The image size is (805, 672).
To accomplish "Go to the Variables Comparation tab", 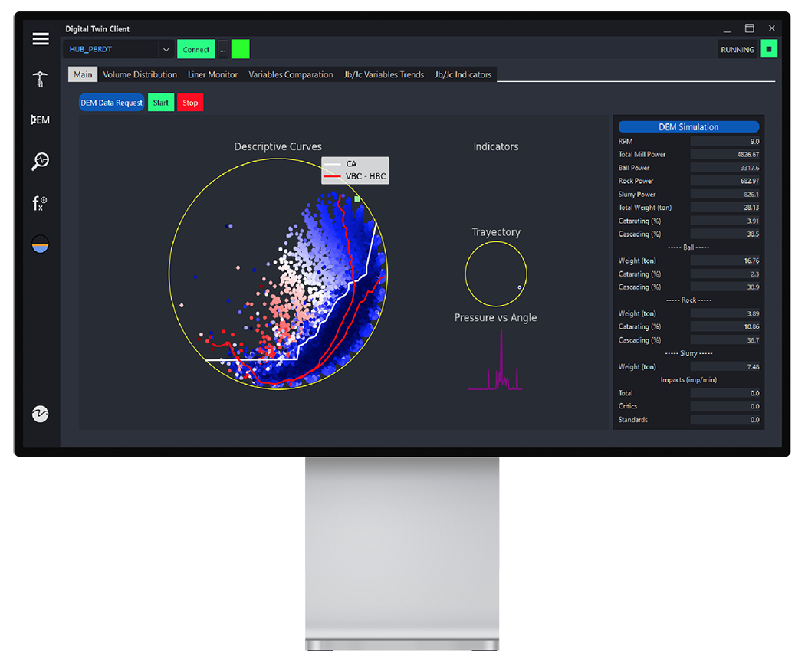I will (291, 75).
